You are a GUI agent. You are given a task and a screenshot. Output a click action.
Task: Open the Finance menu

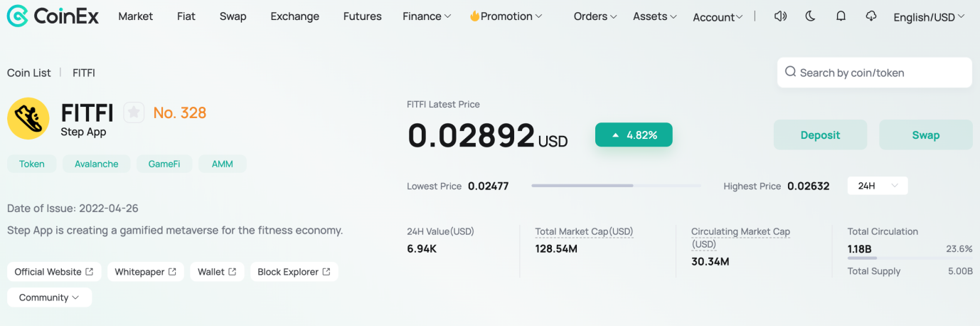(427, 16)
